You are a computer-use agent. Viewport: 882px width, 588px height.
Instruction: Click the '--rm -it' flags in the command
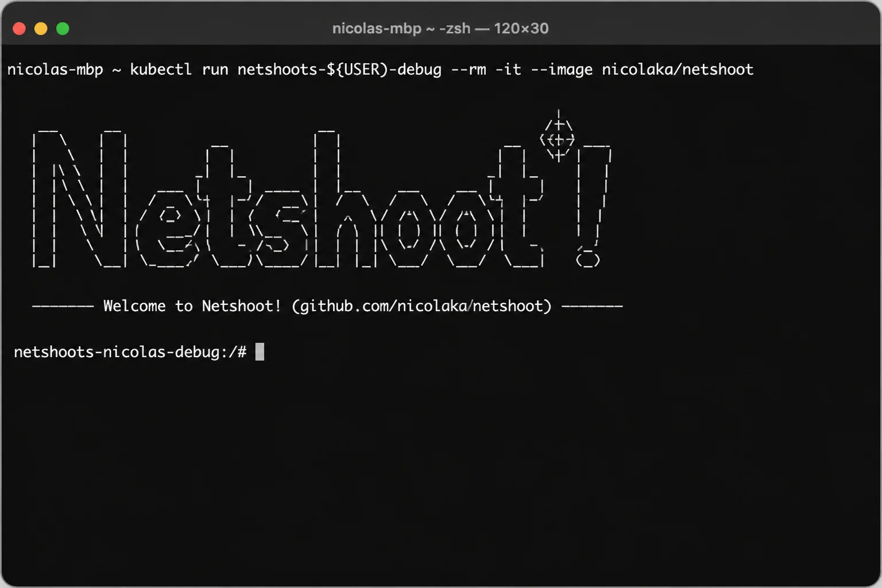(x=486, y=69)
